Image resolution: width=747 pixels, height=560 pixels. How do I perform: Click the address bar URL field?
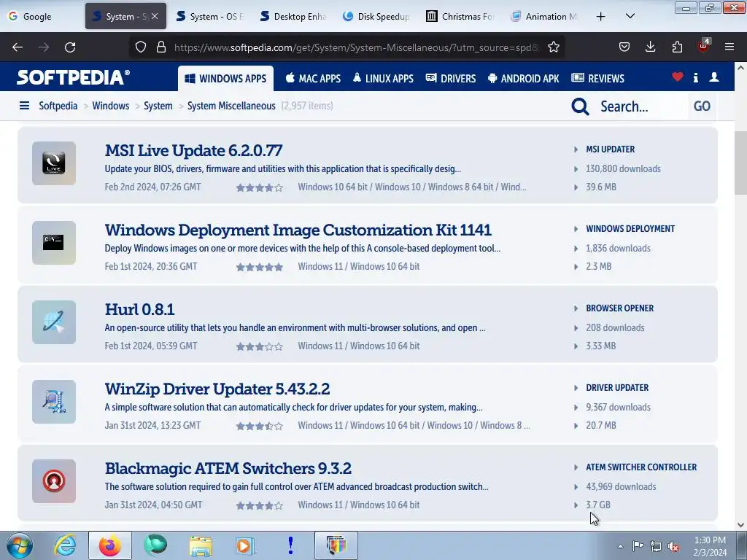pyautogui.click(x=356, y=47)
